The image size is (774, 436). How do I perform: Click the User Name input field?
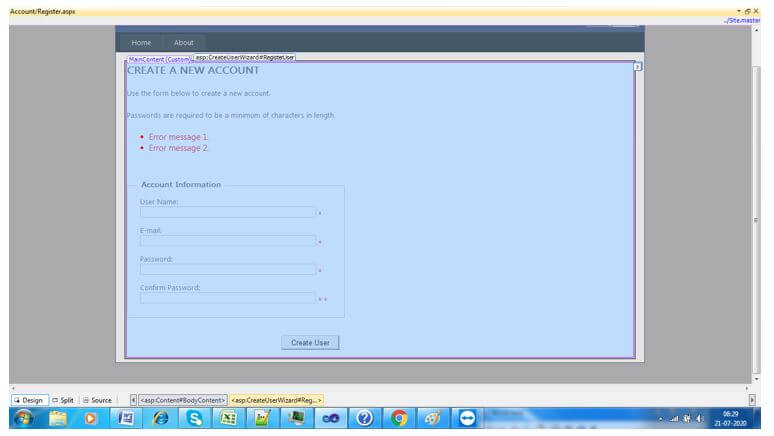pos(227,212)
